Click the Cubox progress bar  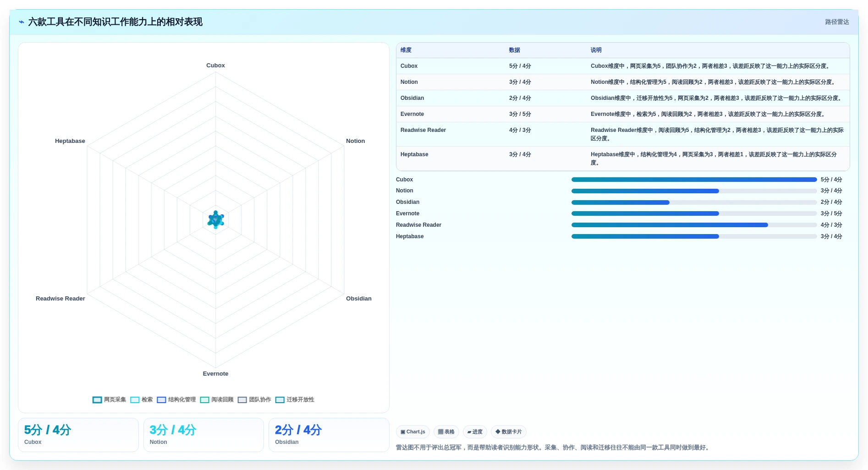click(x=694, y=180)
